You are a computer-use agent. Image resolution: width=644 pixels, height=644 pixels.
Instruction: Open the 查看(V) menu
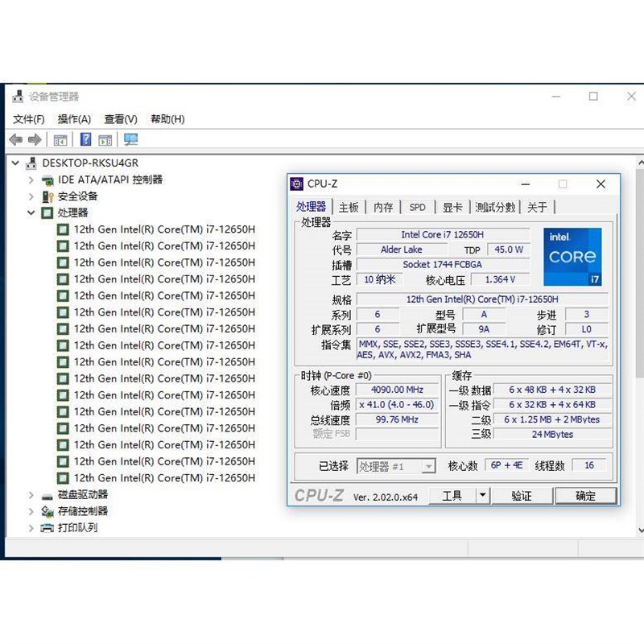tap(120, 119)
